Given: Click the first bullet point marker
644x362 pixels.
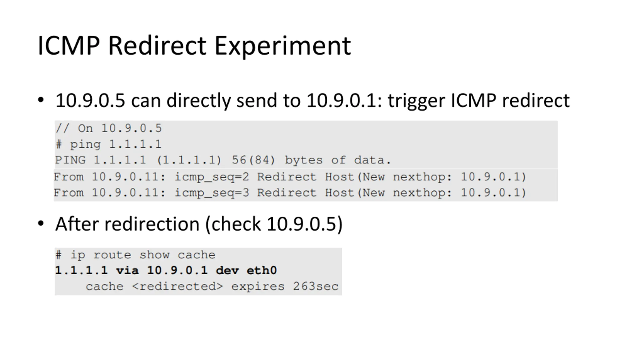Looking at the screenshot, I should [x=41, y=100].
